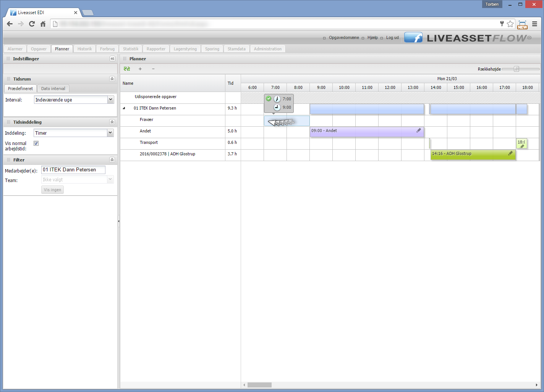Adjust the Rækkehøjde slider
544x392 pixels.
click(516, 69)
